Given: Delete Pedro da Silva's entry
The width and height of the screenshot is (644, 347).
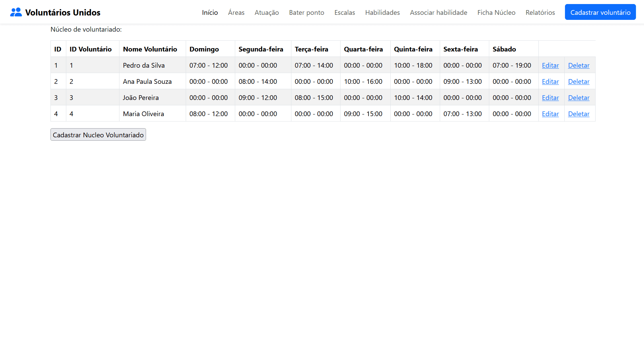Looking at the screenshot, I should tap(578, 65).
